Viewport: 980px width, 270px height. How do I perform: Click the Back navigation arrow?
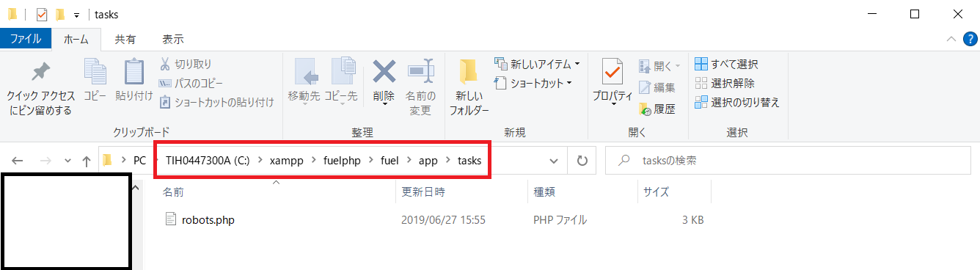(x=18, y=161)
